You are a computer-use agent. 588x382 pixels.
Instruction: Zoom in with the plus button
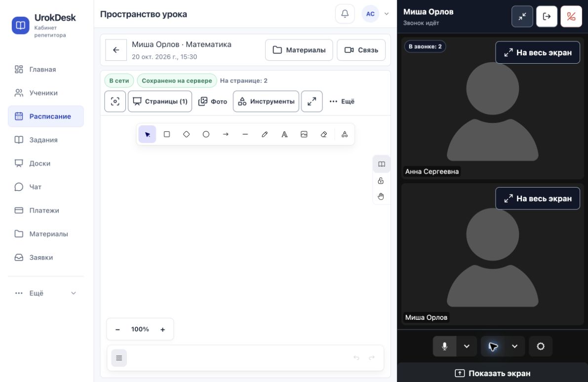click(163, 330)
